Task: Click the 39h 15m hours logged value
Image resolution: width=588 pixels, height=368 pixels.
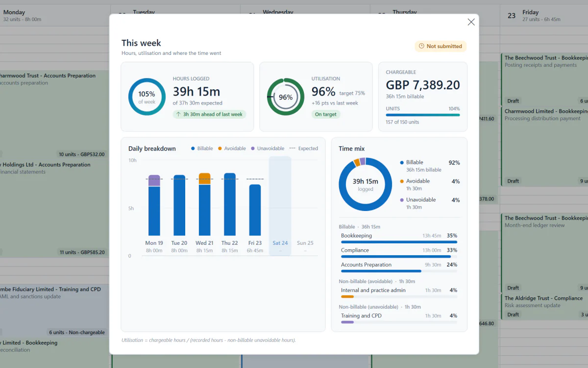Action: coord(196,91)
